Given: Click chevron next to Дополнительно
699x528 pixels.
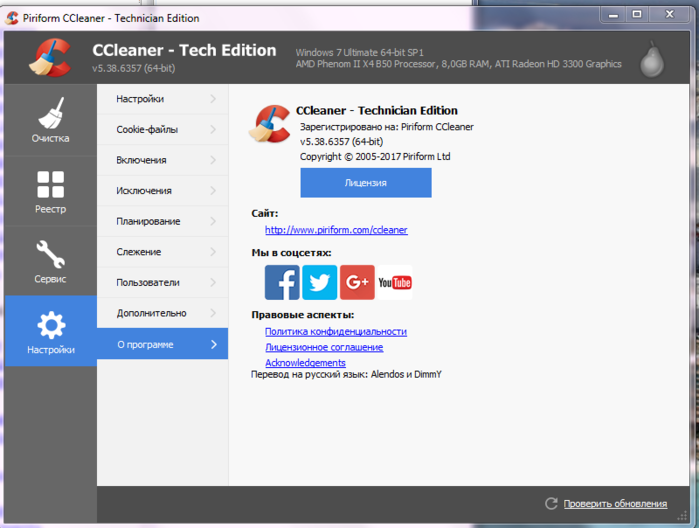Looking at the screenshot, I should [213, 313].
